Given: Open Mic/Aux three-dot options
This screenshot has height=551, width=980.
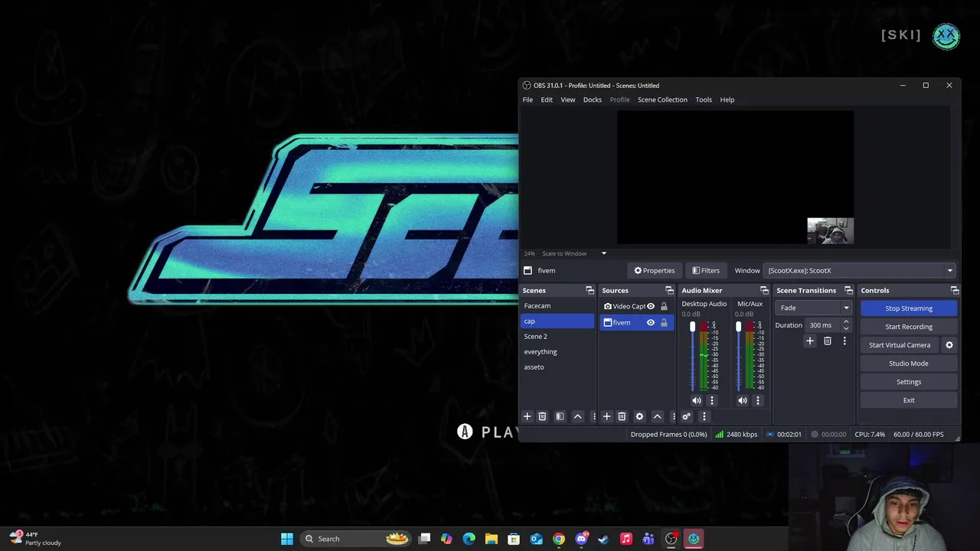Looking at the screenshot, I should [758, 400].
